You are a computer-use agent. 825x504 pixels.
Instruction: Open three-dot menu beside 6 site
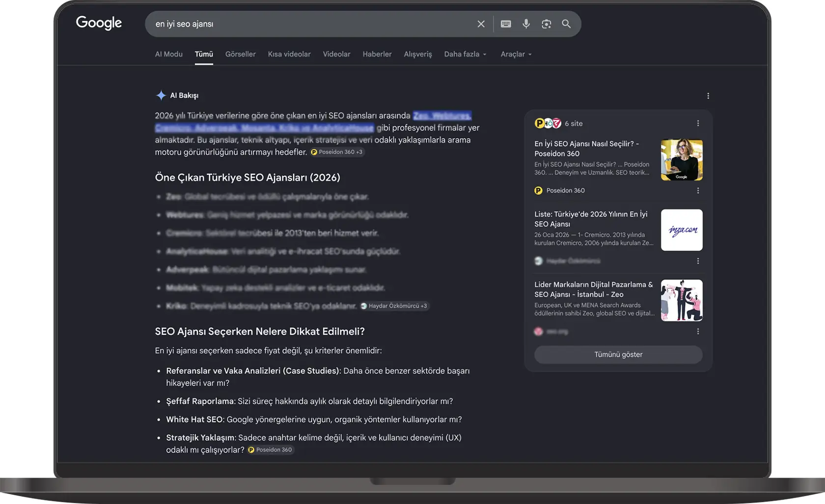(x=698, y=123)
